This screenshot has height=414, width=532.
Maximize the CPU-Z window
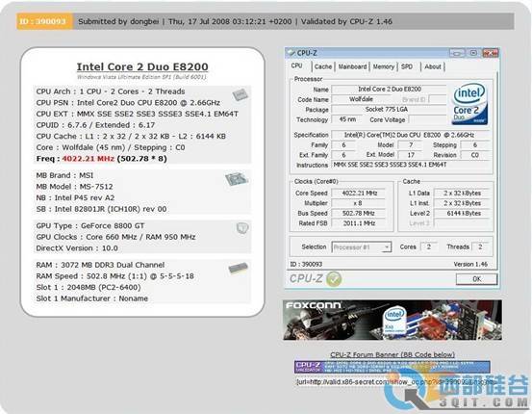[x=473, y=53]
